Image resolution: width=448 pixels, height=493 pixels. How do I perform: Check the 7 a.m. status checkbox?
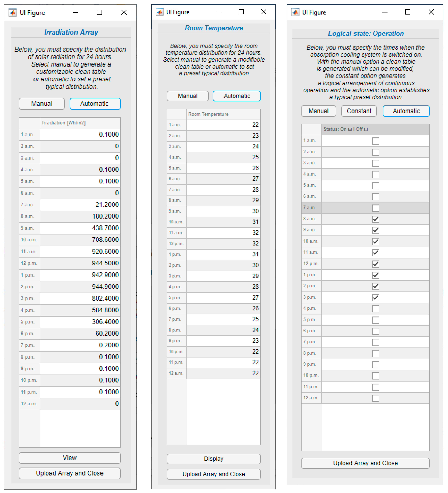[x=376, y=208]
